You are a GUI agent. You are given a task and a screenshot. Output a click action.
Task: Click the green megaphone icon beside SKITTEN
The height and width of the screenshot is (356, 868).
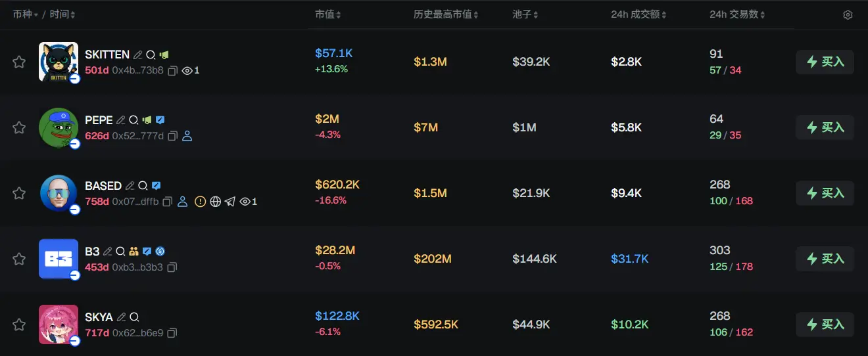164,55
